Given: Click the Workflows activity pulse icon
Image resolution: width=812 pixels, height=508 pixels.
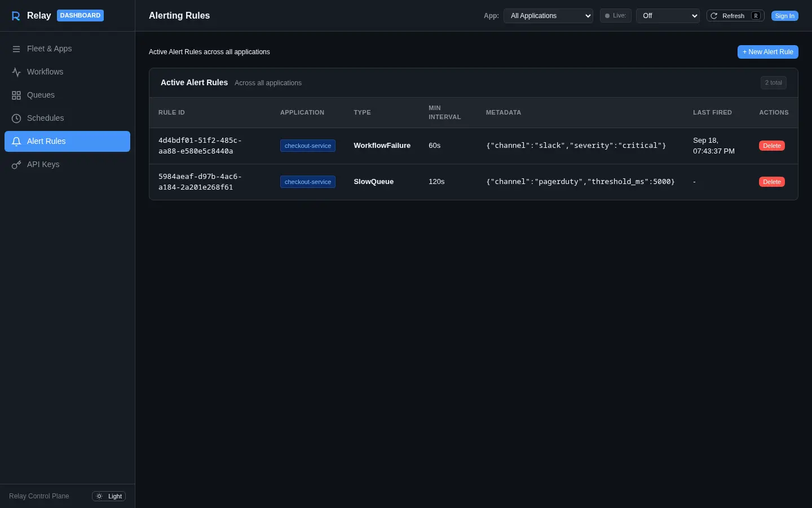Looking at the screenshot, I should [16, 72].
